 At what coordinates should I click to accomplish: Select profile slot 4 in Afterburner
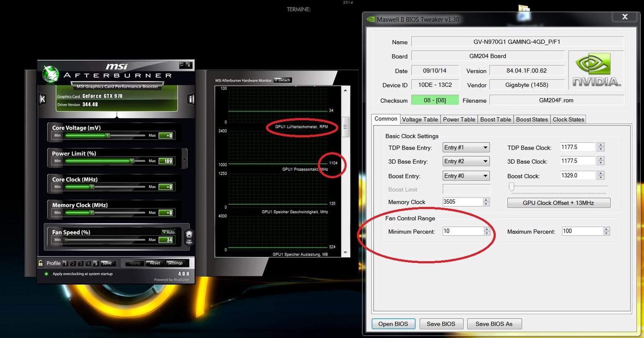88,263
